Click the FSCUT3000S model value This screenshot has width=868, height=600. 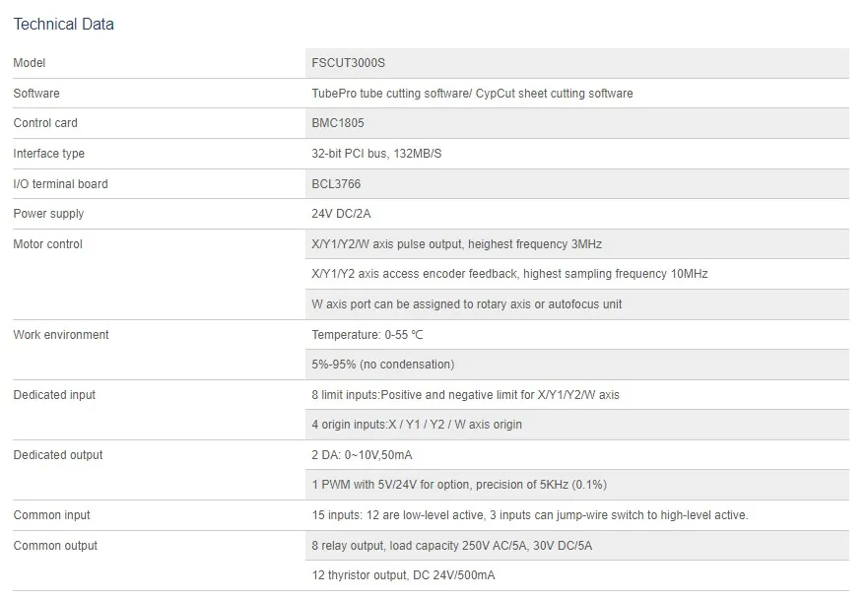pos(348,63)
